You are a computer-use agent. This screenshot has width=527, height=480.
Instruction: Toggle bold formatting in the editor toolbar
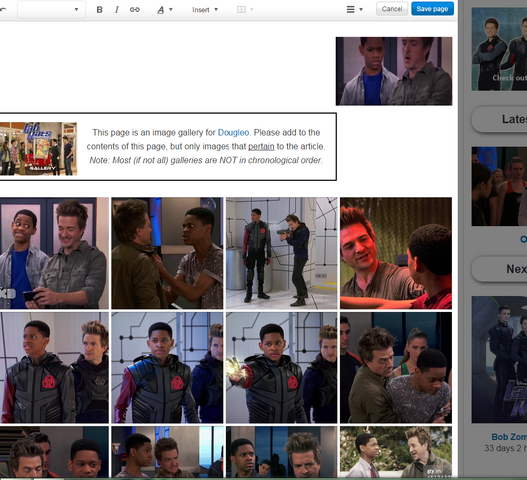click(x=99, y=10)
